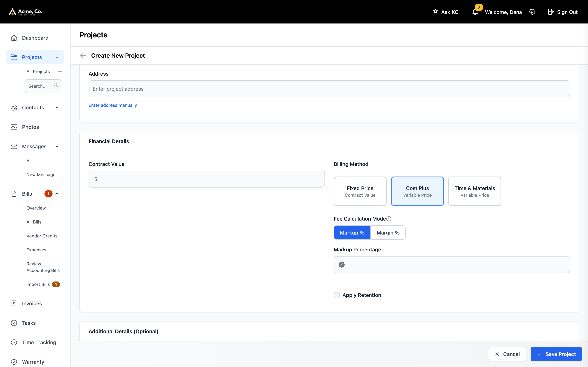Click the Fee Calculation Mode info icon
This screenshot has height=367, width=588.
click(389, 219)
